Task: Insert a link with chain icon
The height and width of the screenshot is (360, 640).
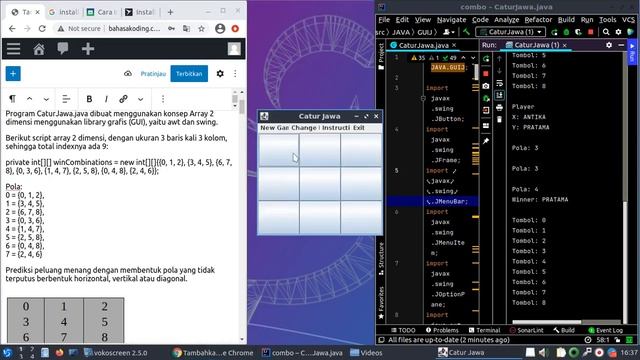Action: [123, 99]
